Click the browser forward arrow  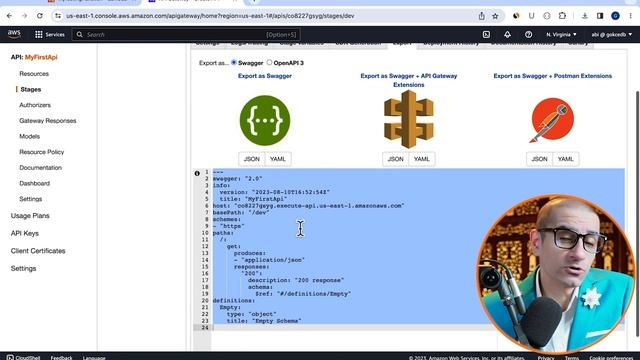[24, 16]
